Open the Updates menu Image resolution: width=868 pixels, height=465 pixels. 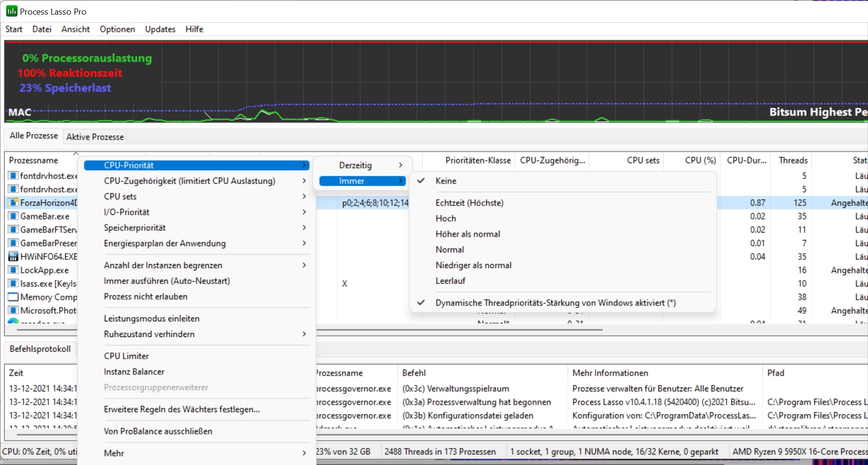160,29
